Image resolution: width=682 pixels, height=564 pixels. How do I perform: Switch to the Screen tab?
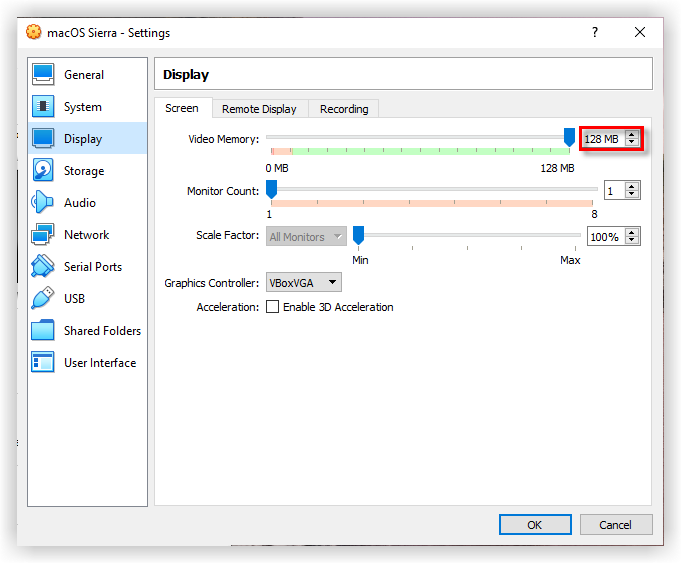click(x=182, y=108)
